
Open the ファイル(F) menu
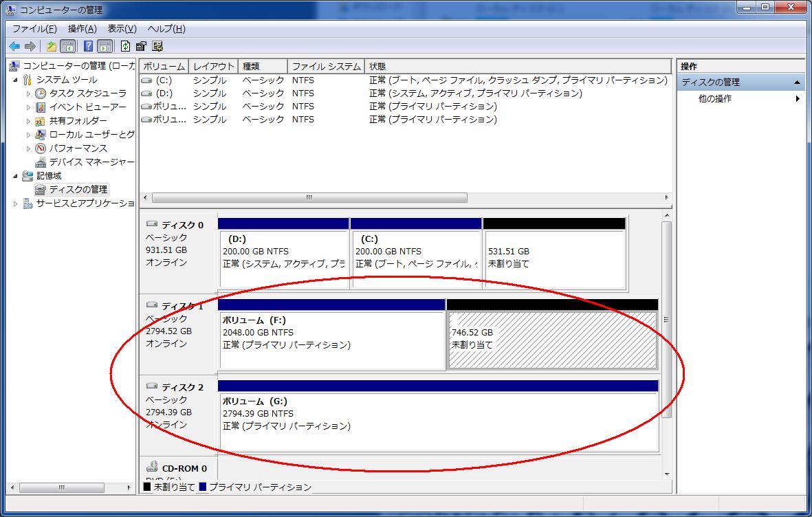pyautogui.click(x=34, y=29)
